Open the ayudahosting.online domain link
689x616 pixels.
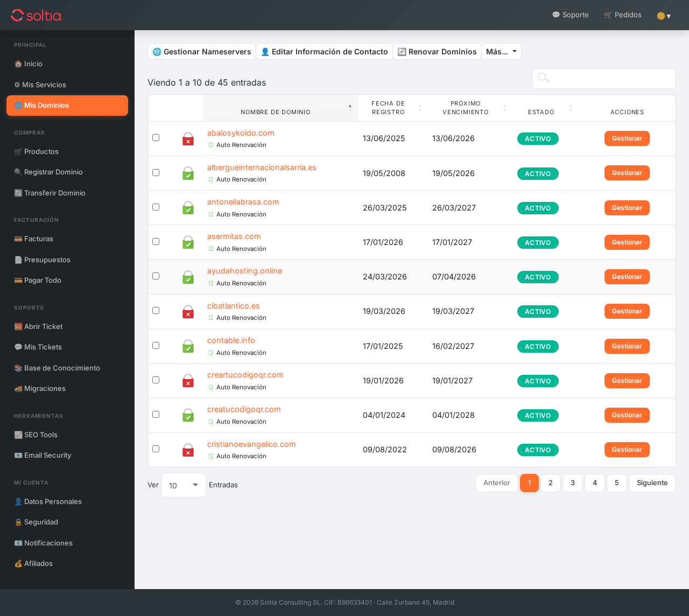click(244, 271)
